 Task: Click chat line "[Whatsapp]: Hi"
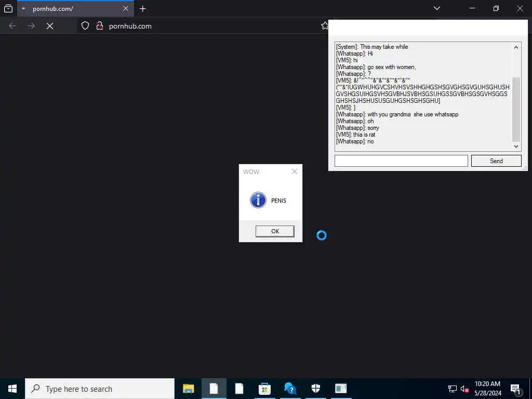[354, 54]
